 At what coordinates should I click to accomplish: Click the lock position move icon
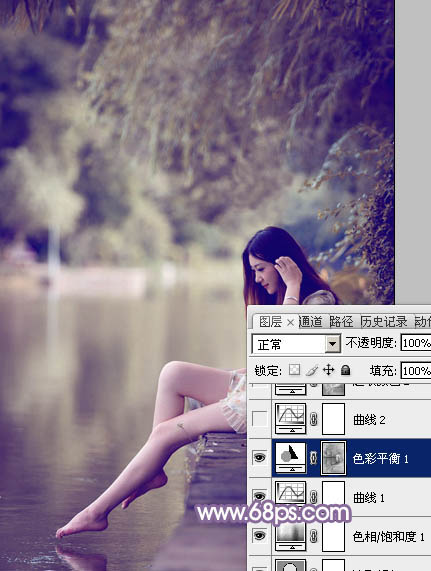coord(329,370)
